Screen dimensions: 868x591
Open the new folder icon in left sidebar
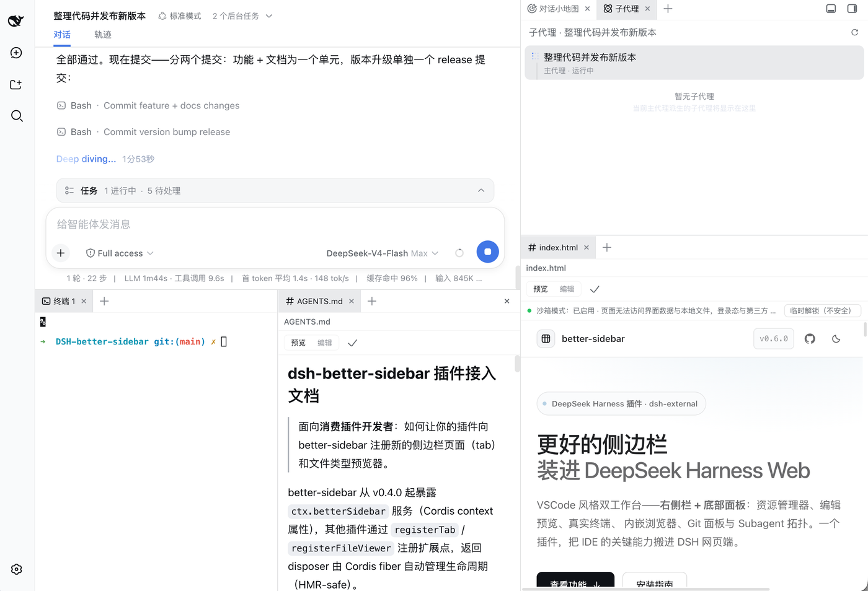click(17, 84)
